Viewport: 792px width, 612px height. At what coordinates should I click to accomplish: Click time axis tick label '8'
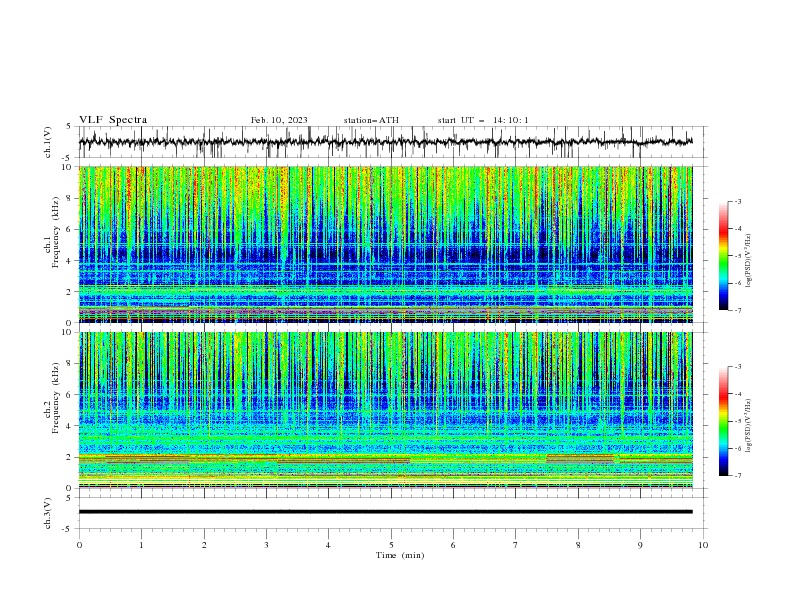point(578,545)
